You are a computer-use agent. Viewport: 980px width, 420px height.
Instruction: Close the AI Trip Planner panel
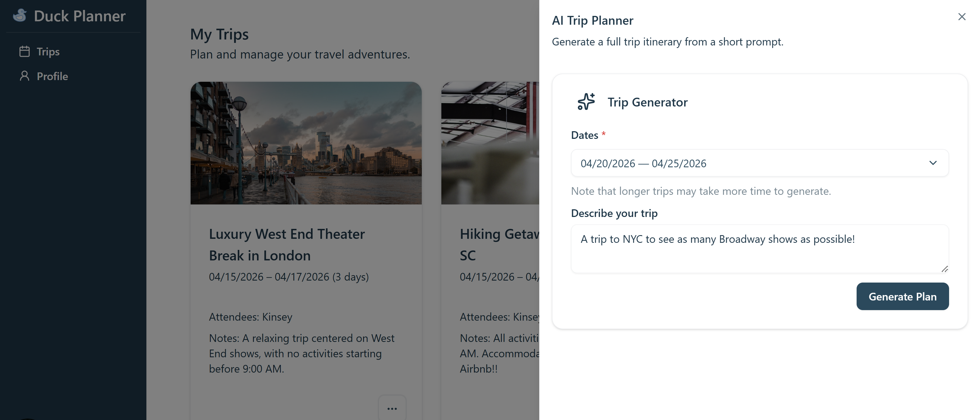point(962,17)
